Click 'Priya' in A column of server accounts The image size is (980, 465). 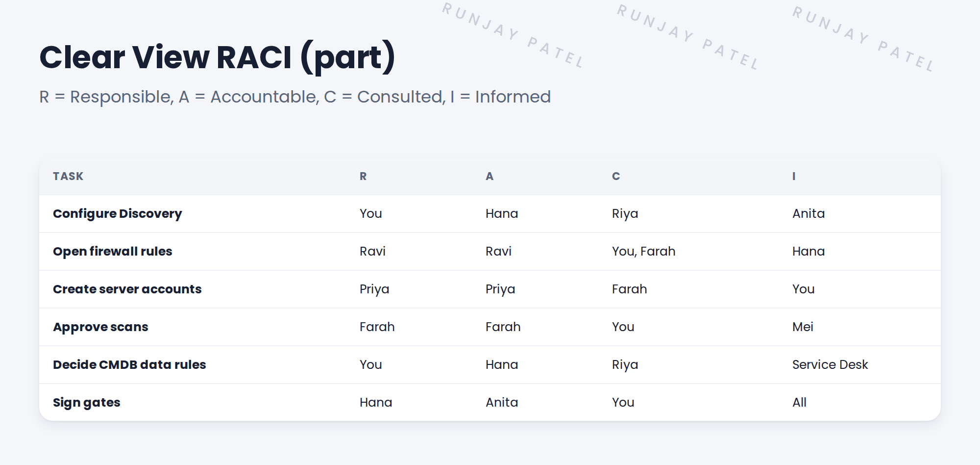coord(500,289)
